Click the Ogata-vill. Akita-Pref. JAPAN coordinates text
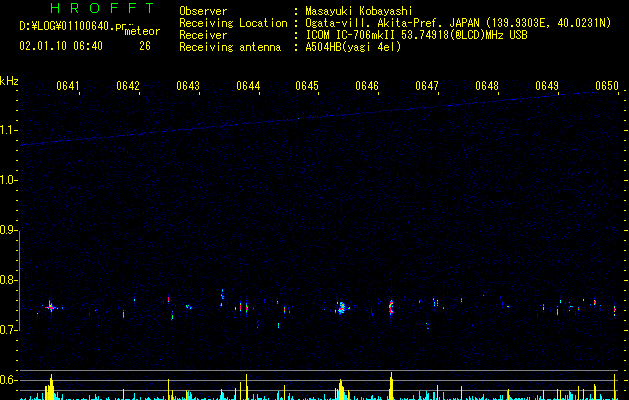The height and width of the screenshot is (400, 629). (458, 23)
